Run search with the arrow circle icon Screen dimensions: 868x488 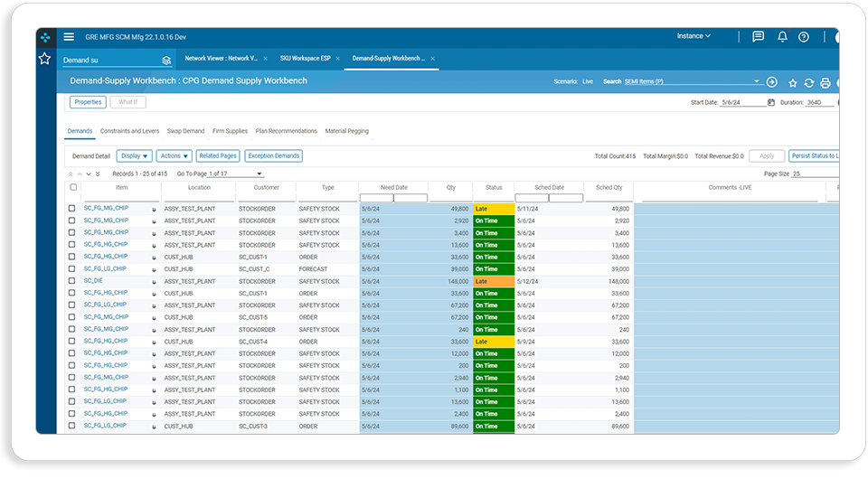(x=771, y=82)
